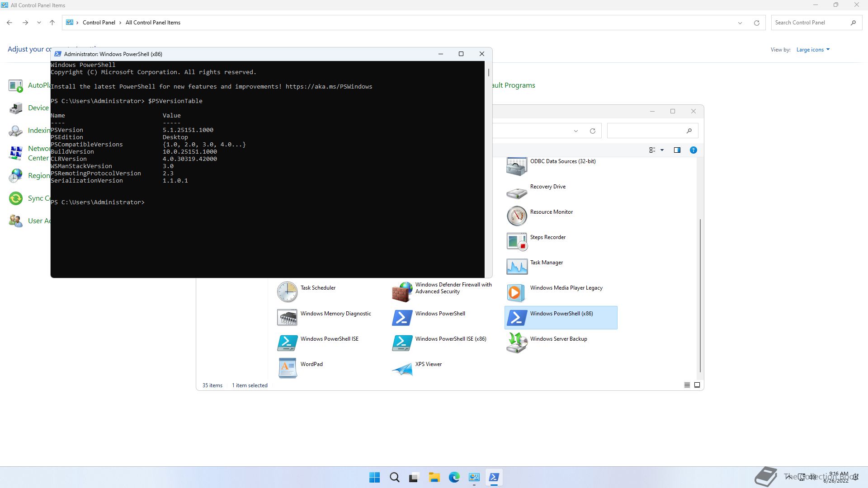Image resolution: width=868 pixels, height=488 pixels.
Task: Open view layout options dropdown arrow
Action: (x=662, y=150)
